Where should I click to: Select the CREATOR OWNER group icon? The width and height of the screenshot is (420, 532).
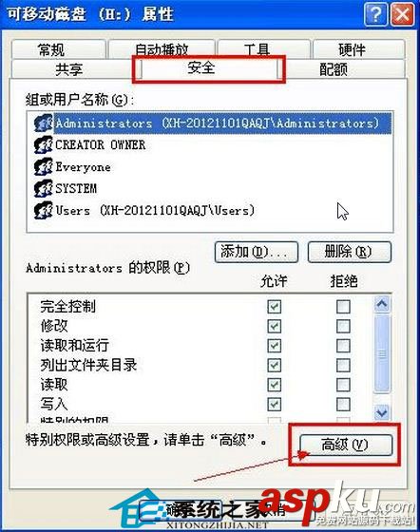44,144
